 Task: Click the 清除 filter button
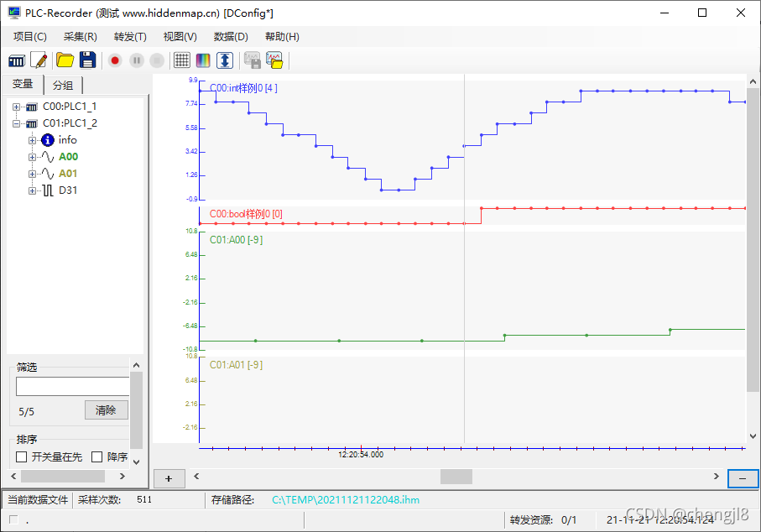coord(107,410)
